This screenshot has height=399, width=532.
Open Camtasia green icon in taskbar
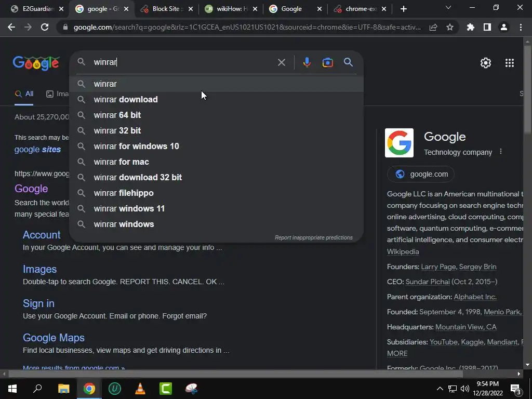click(166, 389)
